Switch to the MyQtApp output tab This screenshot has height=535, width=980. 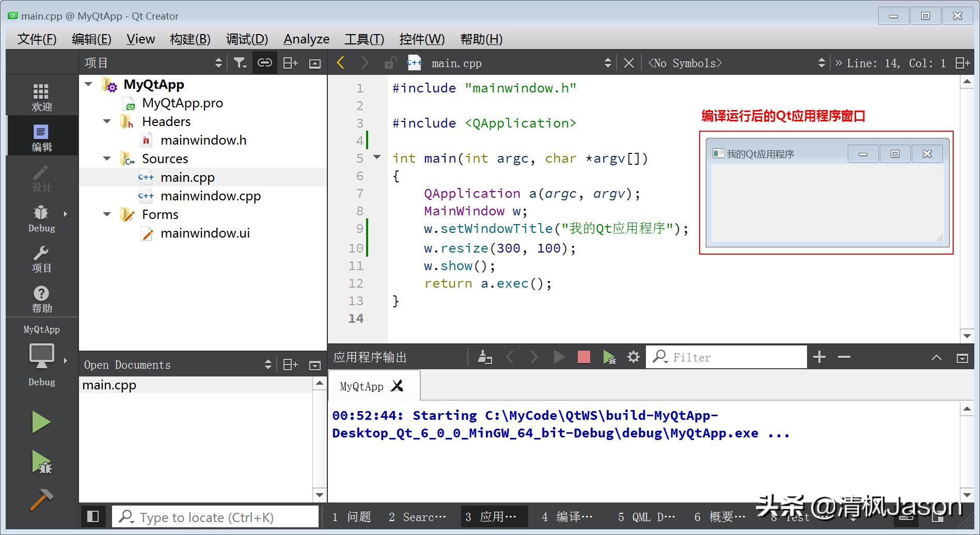[x=361, y=386]
